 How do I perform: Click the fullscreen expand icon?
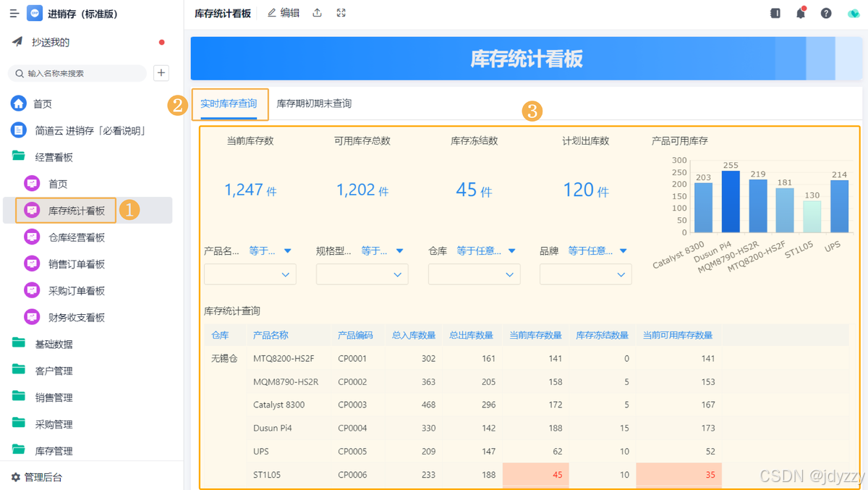(x=341, y=13)
